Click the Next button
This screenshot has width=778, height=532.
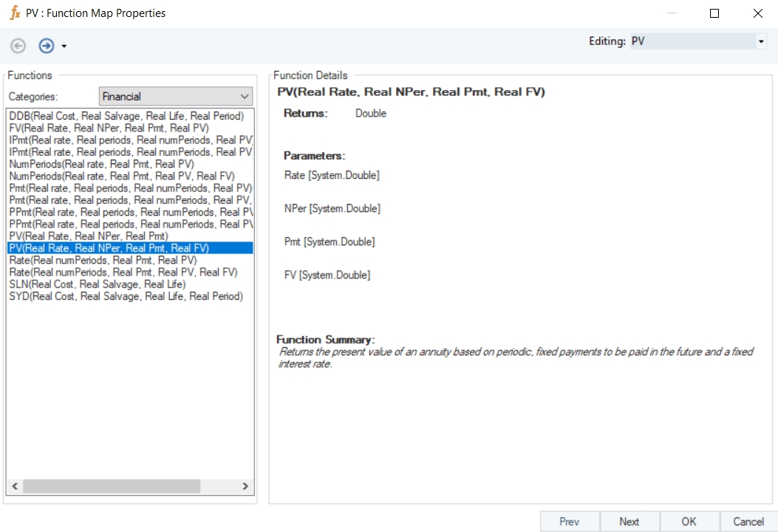(x=629, y=522)
